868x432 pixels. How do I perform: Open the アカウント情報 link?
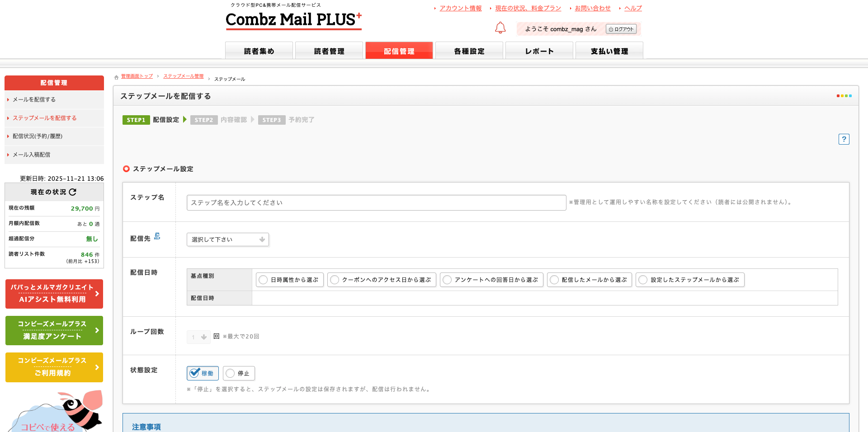[x=460, y=8]
